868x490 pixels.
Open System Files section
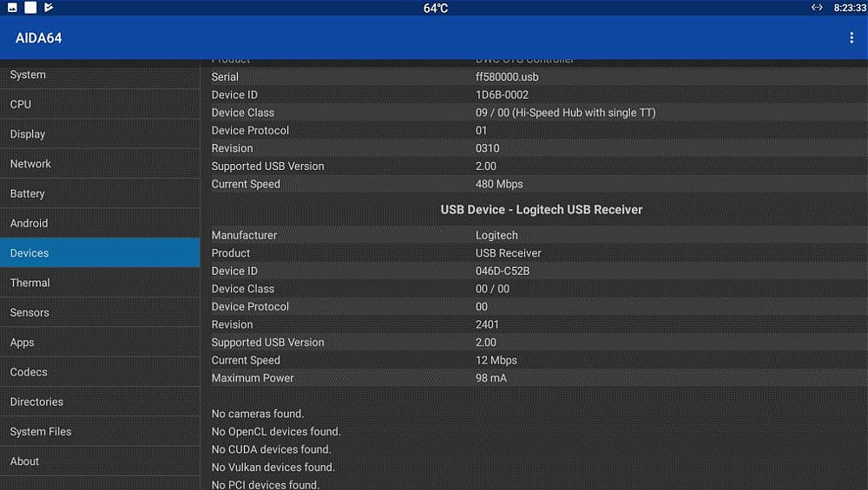100,431
